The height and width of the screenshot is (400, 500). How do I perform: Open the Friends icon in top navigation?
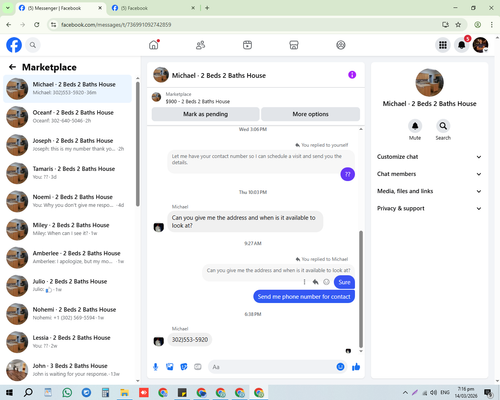[200, 45]
